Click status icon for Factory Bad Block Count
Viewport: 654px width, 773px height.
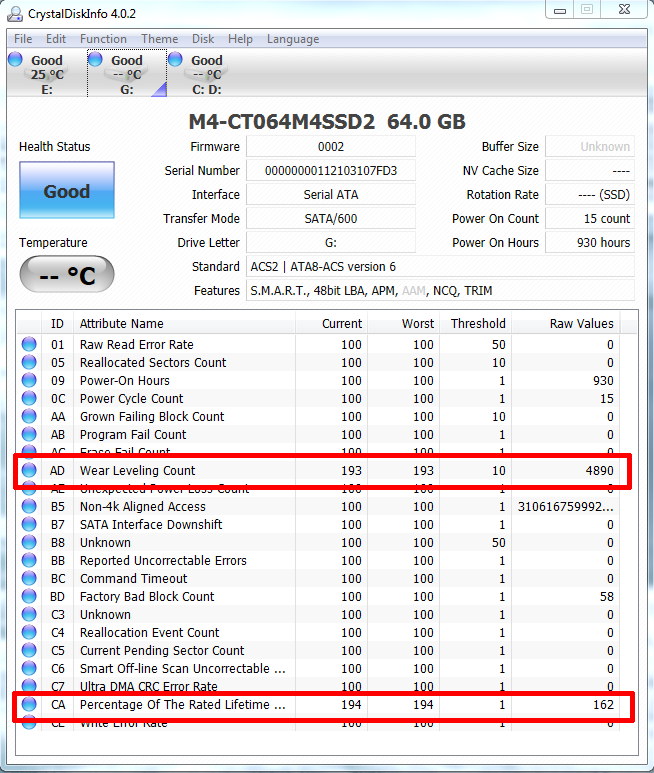click(x=29, y=596)
